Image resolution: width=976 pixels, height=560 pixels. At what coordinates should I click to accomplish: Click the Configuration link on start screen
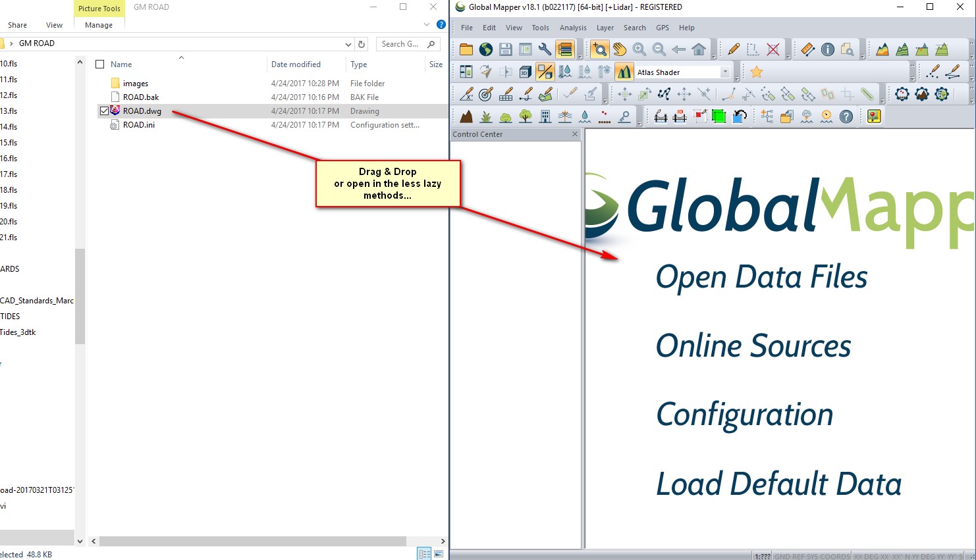click(x=745, y=415)
